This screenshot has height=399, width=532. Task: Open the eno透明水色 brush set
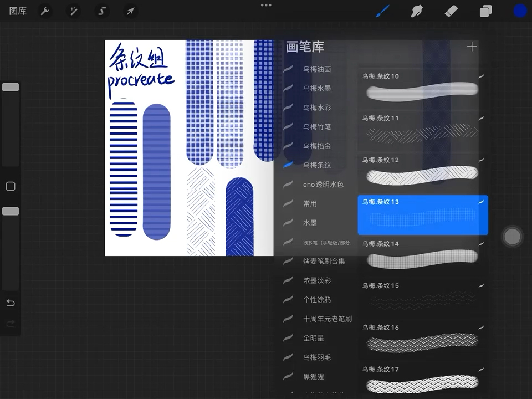point(319,185)
